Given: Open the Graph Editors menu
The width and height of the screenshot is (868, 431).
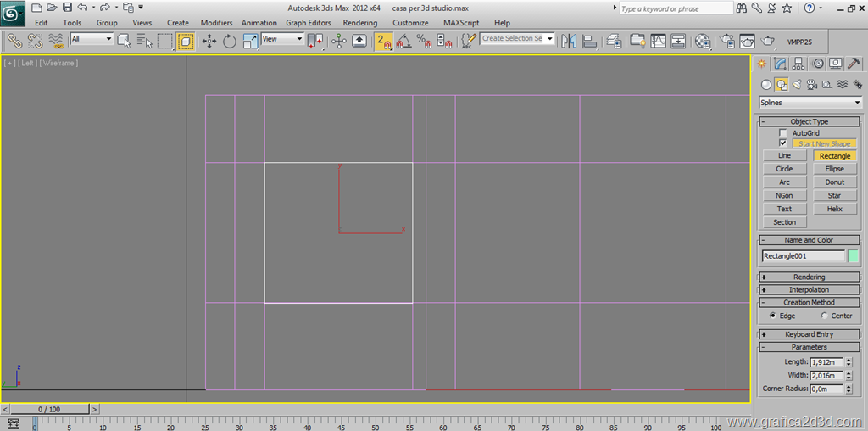Looking at the screenshot, I should coord(309,23).
